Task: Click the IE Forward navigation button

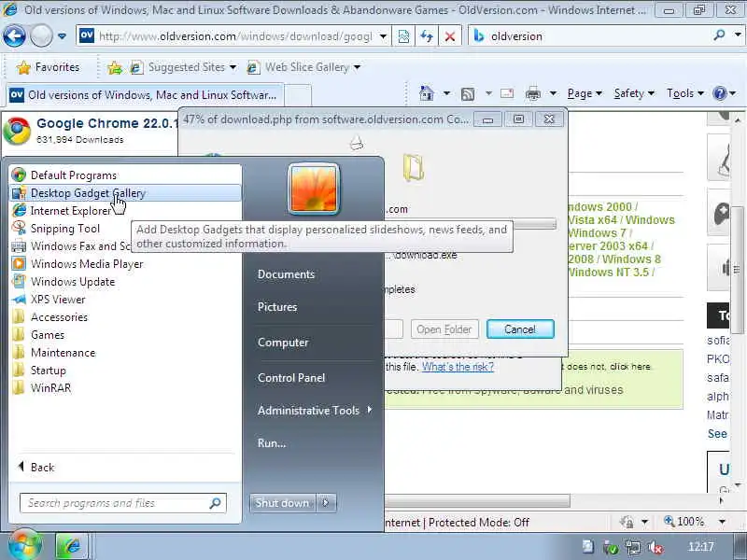Action: (41, 35)
